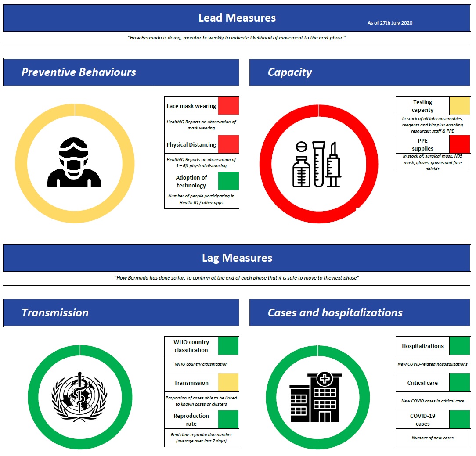This screenshot has height=456, width=476.
Task: Click 'New COVID cases in critical care'
Action: click(433, 401)
